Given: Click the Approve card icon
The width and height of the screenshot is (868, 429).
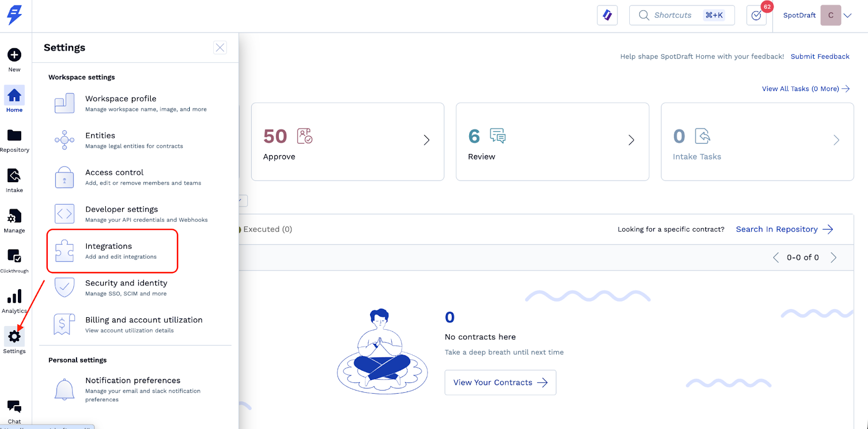Looking at the screenshot, I should point(305,136).
